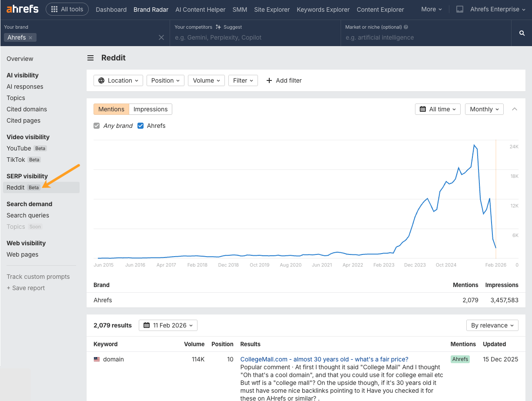
Task: Open the By relevance sorting dropdown
Action: [x=492, y=325]
